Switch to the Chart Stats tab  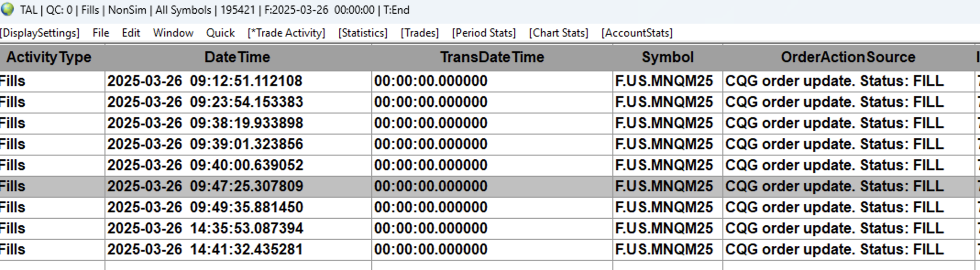pyautogui.click(x=559, y=33)
